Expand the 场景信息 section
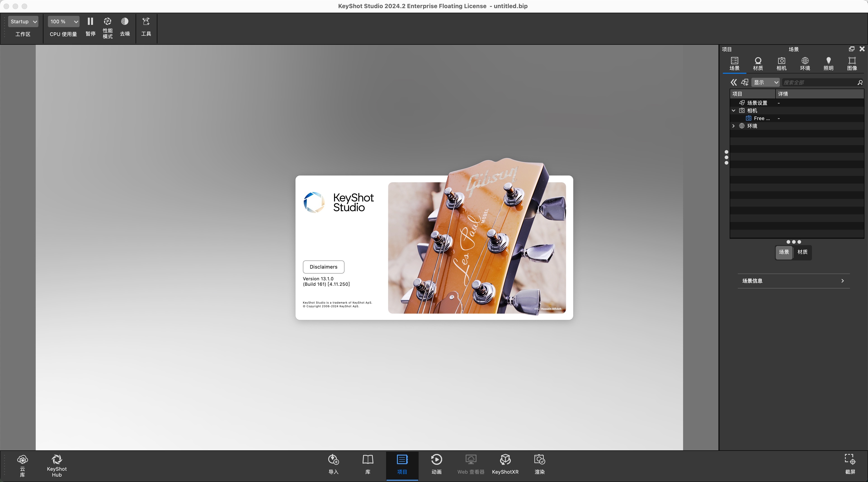Screen dimensions: 868x482 [794, 281]
